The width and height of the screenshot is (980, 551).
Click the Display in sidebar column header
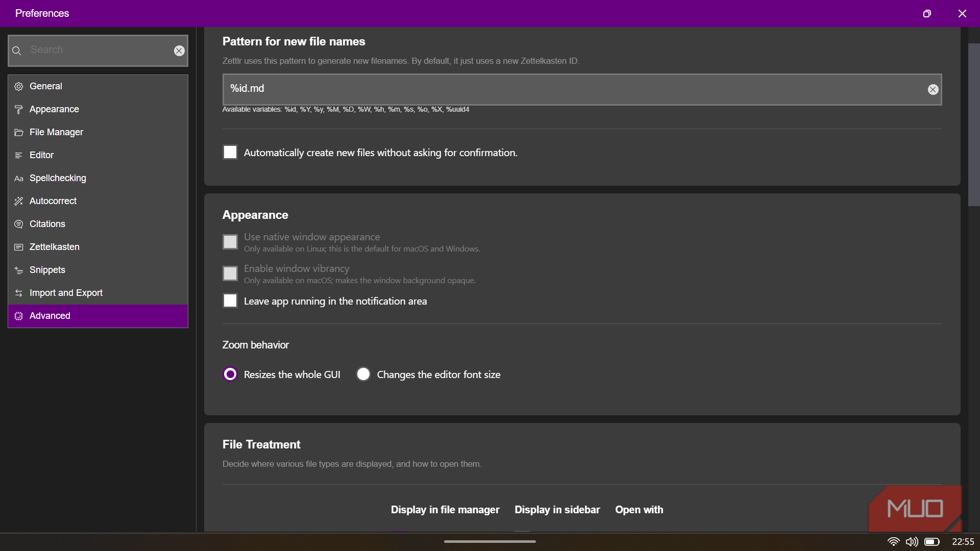(557, 510)
